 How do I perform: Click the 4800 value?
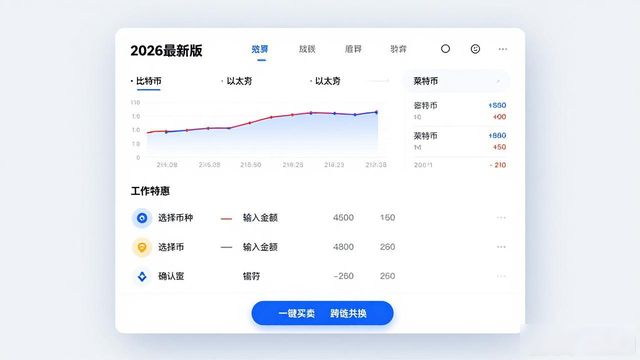click(343, 247)
